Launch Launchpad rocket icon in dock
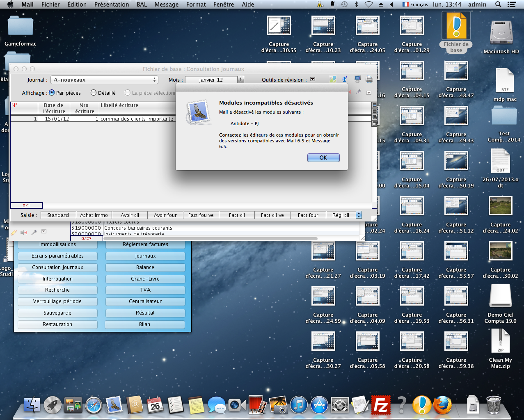 pyautogui.click(x=53, y=405)
